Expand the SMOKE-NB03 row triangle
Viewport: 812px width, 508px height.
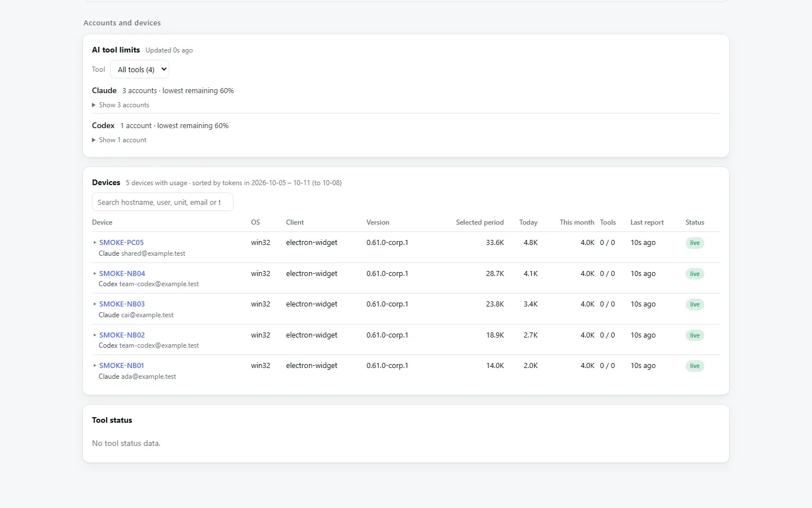95,304
